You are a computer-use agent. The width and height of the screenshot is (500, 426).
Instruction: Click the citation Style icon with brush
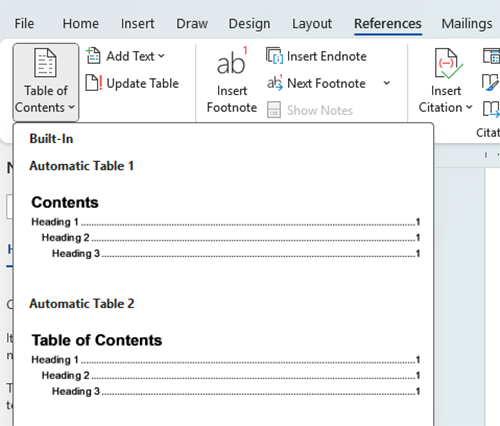pyautogui.click(x=491, y=82)
